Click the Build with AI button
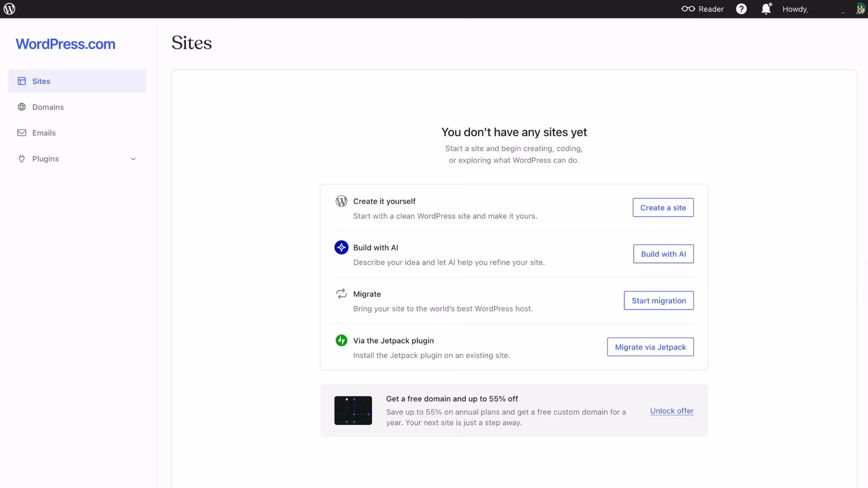 tap(664, 254)
